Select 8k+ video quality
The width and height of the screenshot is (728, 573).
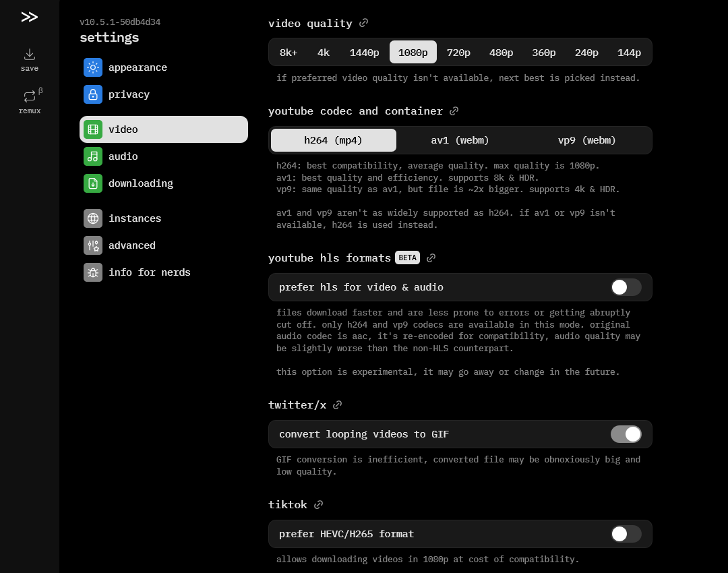pos(289,53)
